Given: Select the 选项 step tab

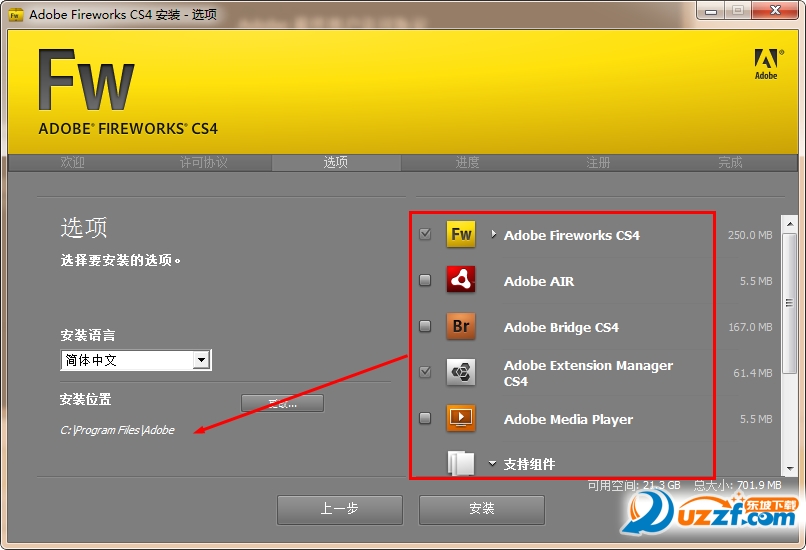Looking at the screenshot, I should 336,162.
